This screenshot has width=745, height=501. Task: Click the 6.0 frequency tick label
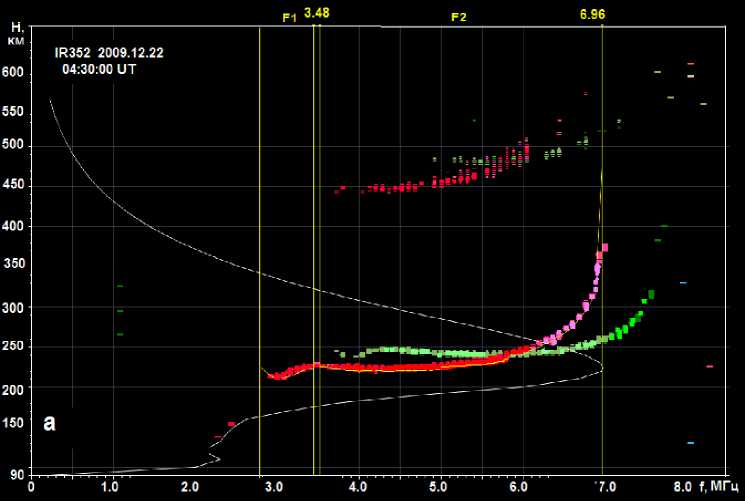(519, 487)
